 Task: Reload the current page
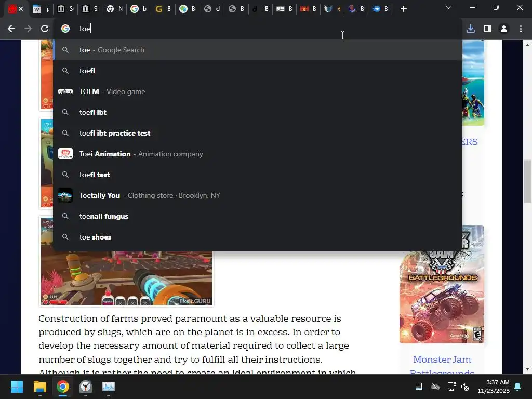point(45,29)
